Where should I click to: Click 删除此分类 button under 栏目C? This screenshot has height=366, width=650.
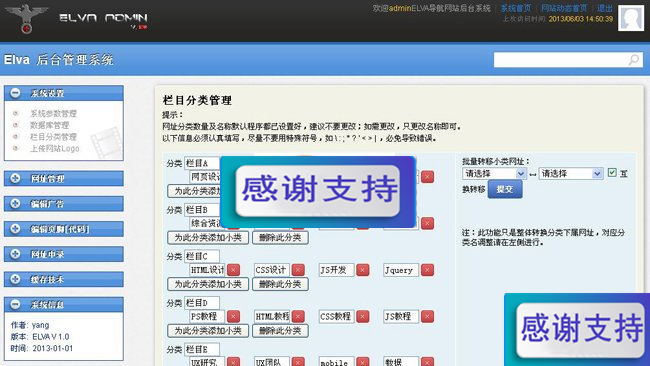(280, 284)
